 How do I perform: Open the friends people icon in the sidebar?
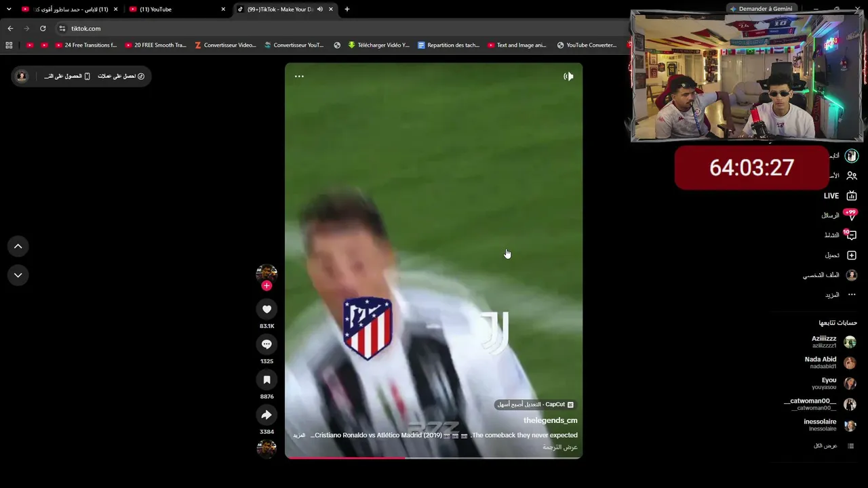(x=852, y=176)
